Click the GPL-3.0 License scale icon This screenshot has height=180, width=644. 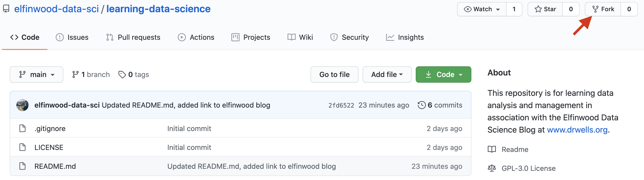492,168
